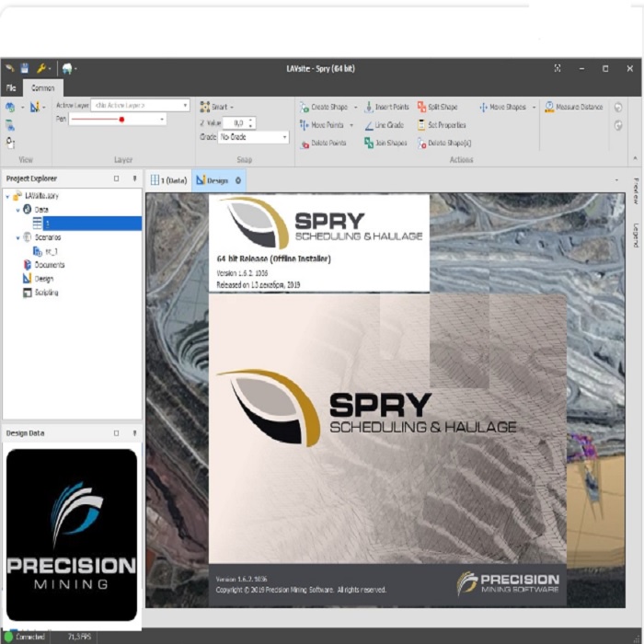The height and width of the screenshot is (644, 644).
Task: Select Design in Project Explorer
Action: pyautogui.click(x=39, y=279)
